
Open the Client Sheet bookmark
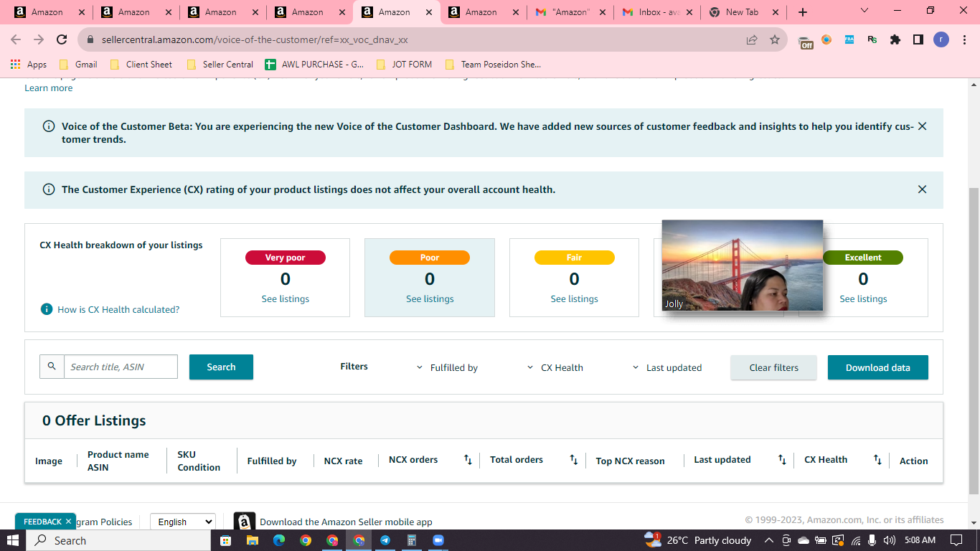coord(141,65)
